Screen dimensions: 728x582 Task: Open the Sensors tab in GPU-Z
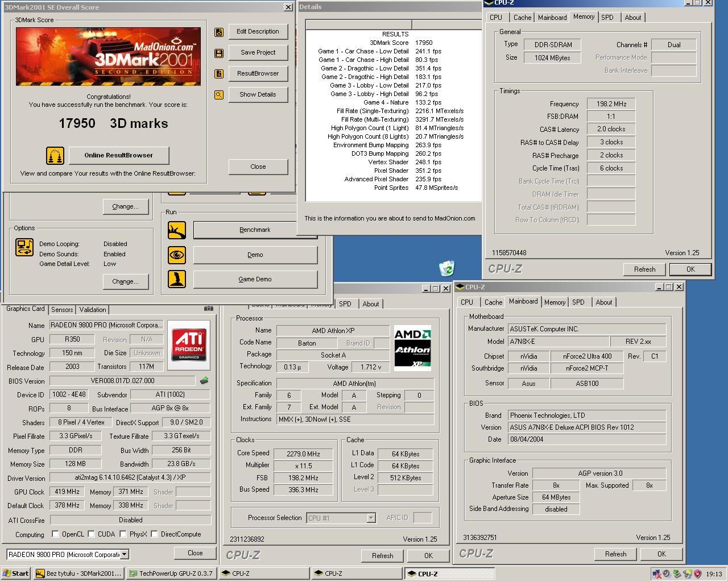tap(61, 309)
